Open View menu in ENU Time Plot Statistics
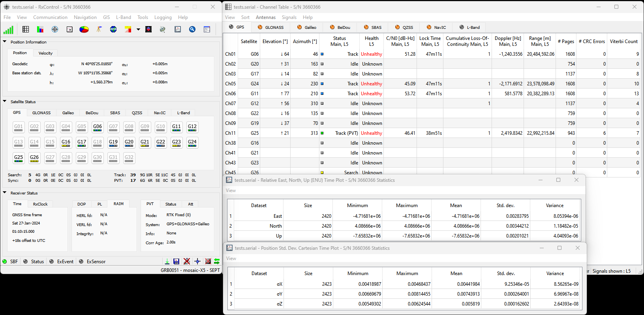Screen dimensions: 644x315 tap(231, 191)
